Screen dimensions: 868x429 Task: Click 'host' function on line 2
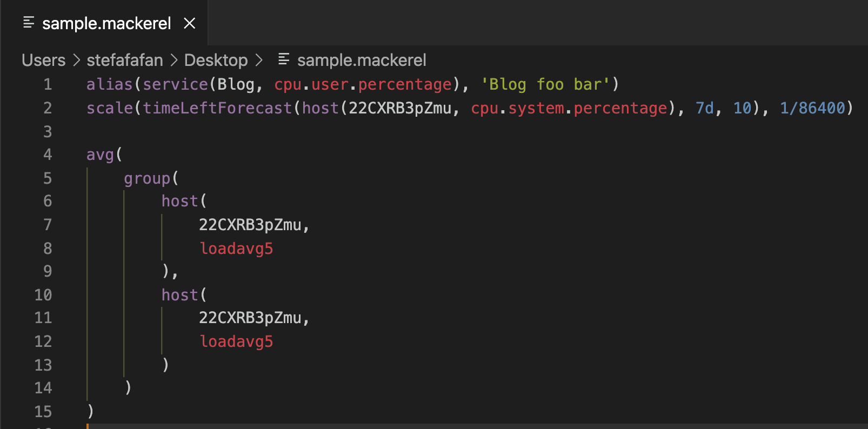pyautogui.click(x=320, y=108)
